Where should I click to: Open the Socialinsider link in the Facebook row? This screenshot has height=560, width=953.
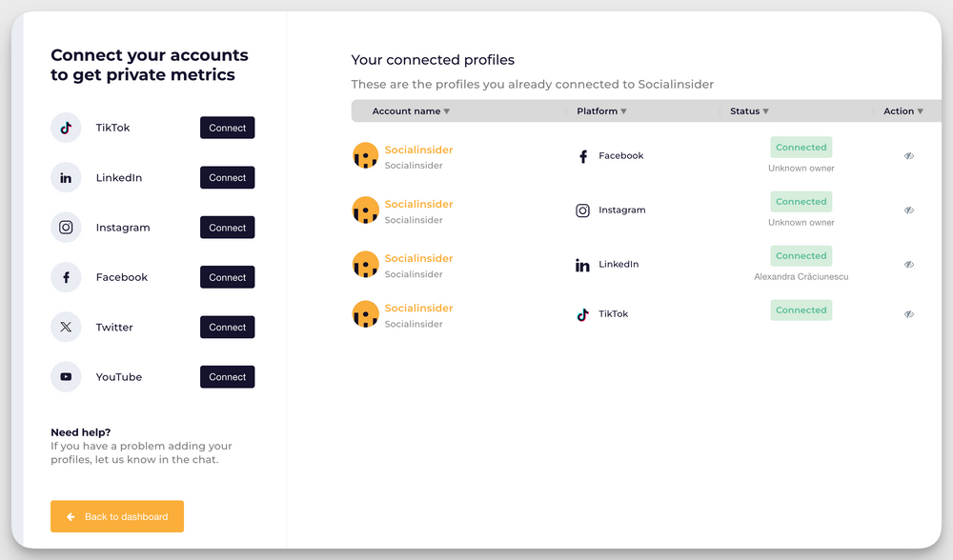click(x=418, y=150)
